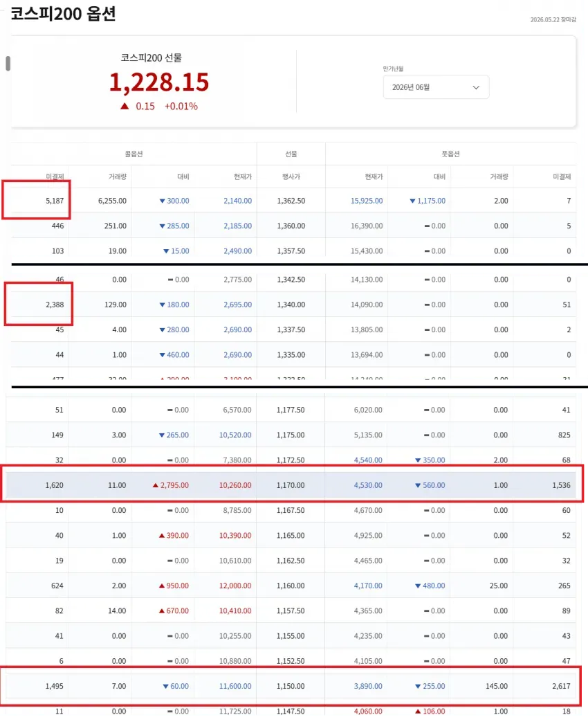Click the 콜옵션 group header

134,154
